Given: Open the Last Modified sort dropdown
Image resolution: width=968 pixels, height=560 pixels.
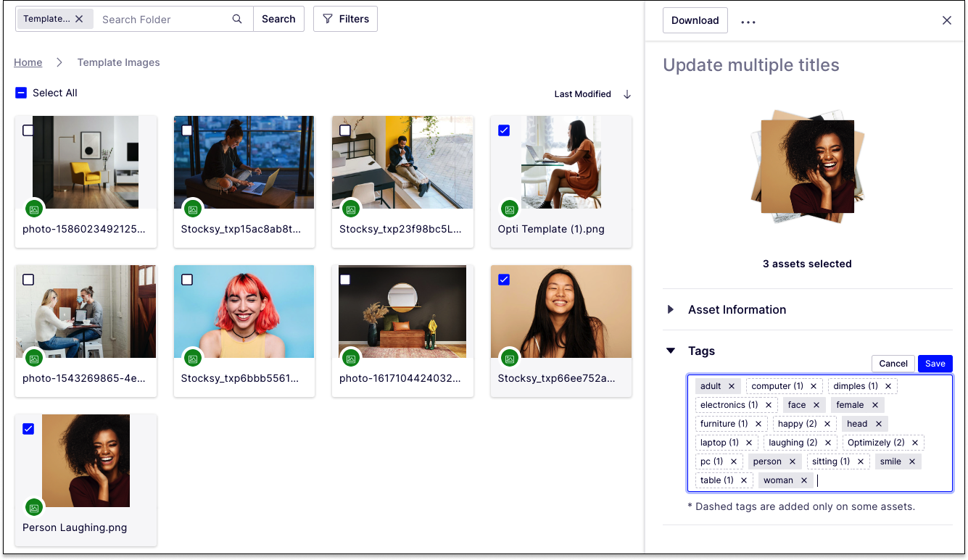Looking at the screenshot, I should 582,93.
